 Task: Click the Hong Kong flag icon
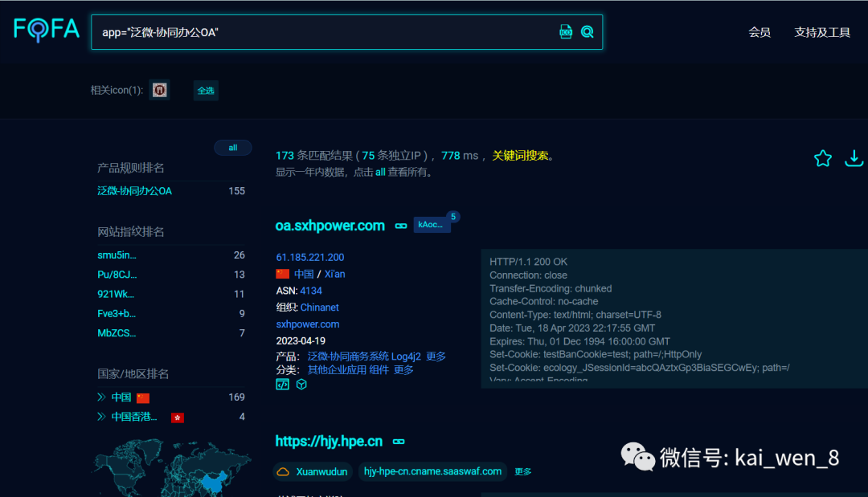click(x=177, y=418)
